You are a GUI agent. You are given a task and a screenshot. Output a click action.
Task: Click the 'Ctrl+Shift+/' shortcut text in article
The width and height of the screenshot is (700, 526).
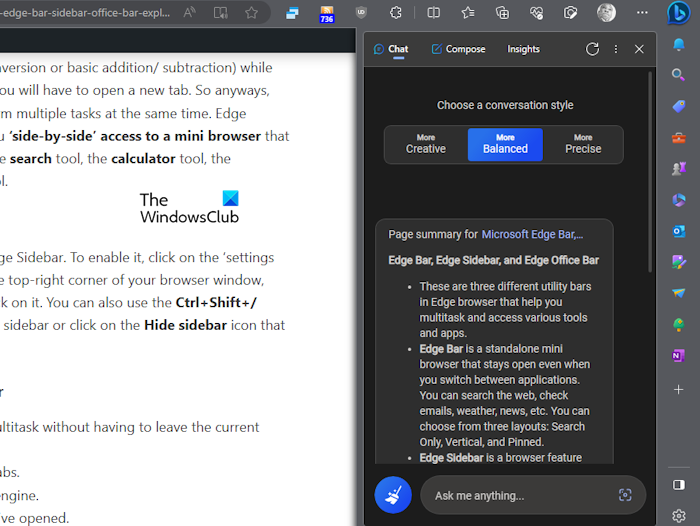coord(216,302)
